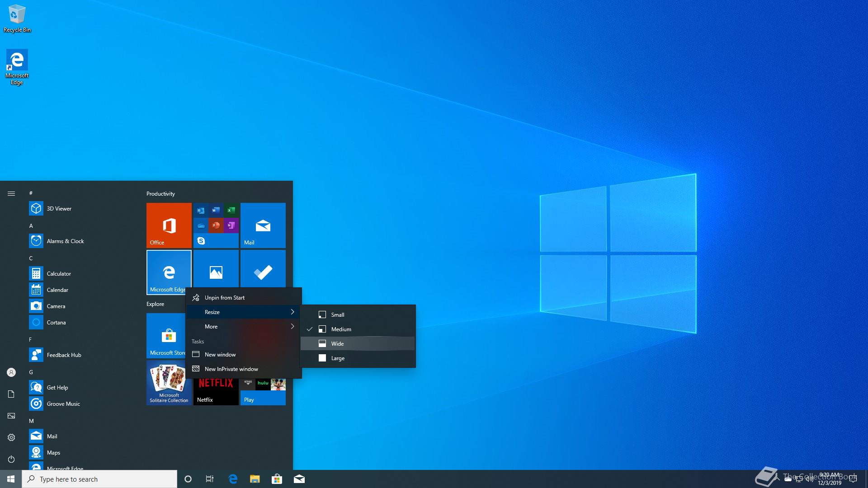Viewport: 868px width, 488px height.
Task: Open Settings gear in Start sidebar
Action: click(x=11, y=437)
